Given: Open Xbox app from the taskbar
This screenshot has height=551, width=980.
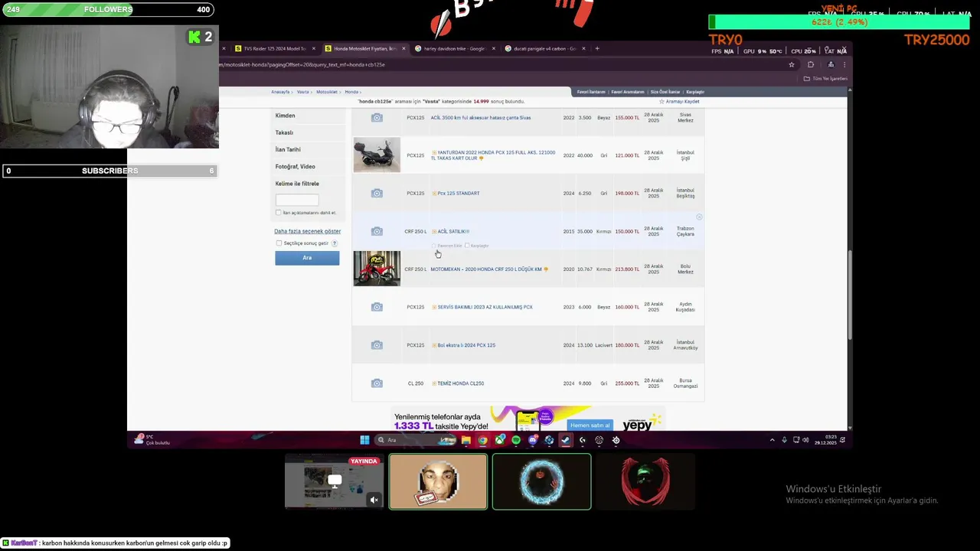Looking at the screenshot, I should click(499, 440).
